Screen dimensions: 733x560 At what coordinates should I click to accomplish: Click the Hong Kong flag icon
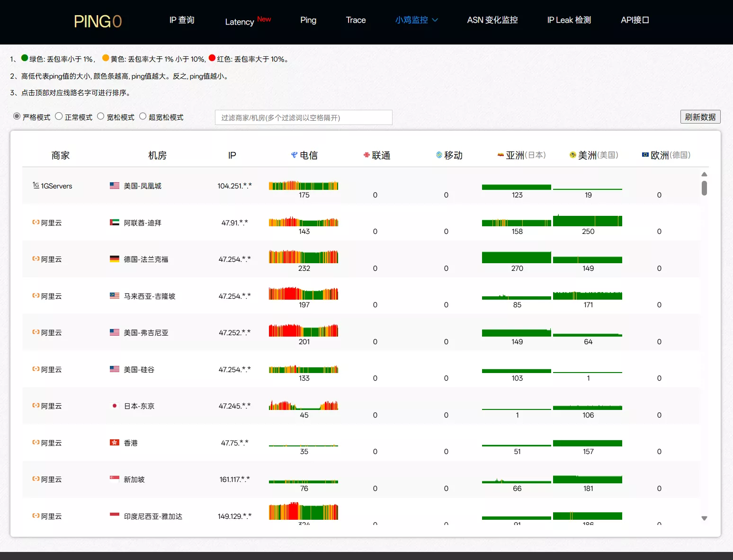coord(115,443)
